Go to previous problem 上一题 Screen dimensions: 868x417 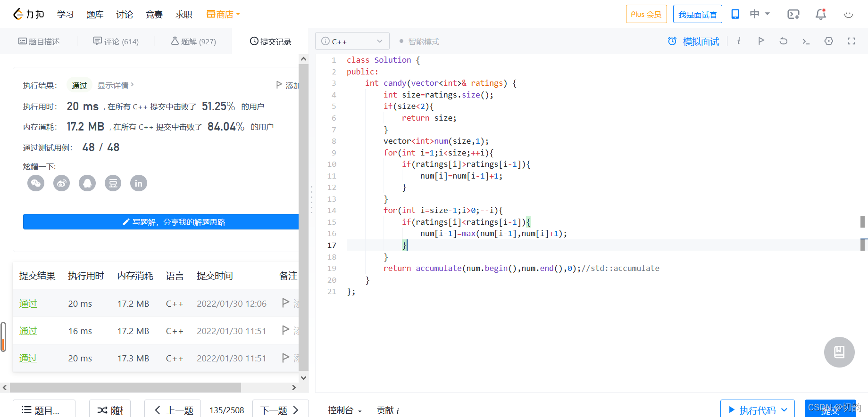point(173,409)
